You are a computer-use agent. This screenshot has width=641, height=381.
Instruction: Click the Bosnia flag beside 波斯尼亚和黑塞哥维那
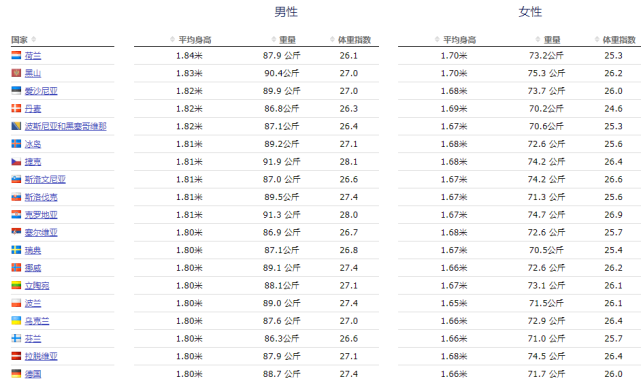pos(16,126)
